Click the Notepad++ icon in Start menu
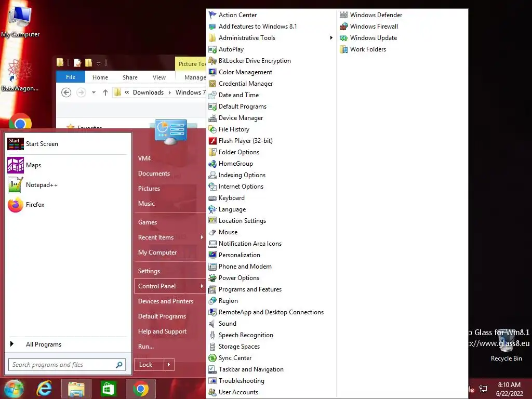532x399 pixels. coord(16,185)
